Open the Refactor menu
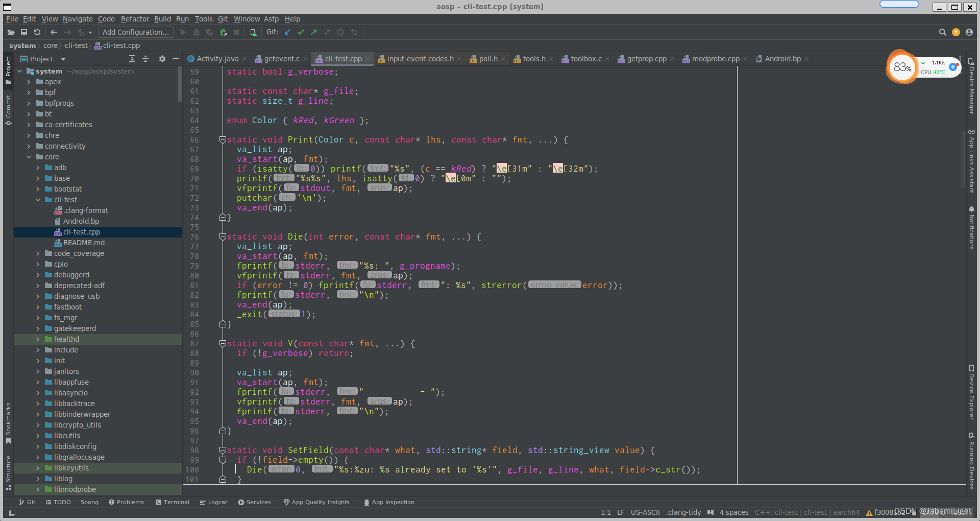The height and width of the screenshot is (521, 980). 135,19
